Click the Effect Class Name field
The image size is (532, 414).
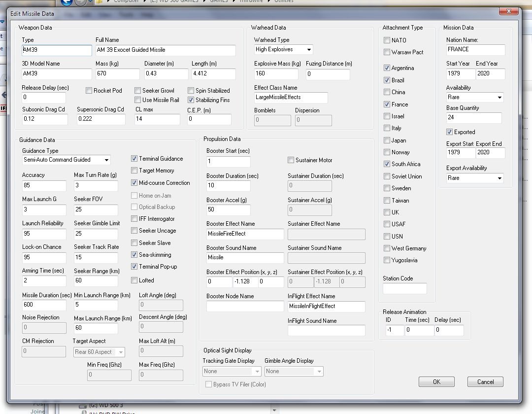tap(291, 98)
